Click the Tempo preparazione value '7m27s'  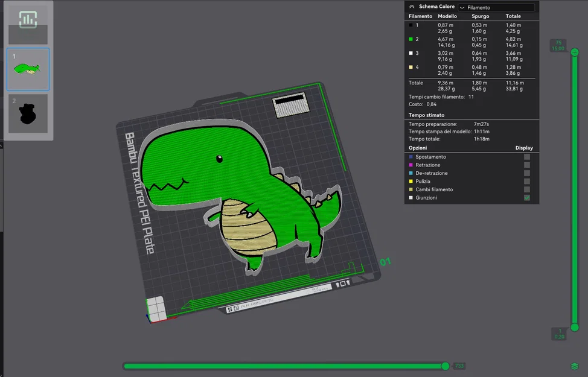click(481, 124)
